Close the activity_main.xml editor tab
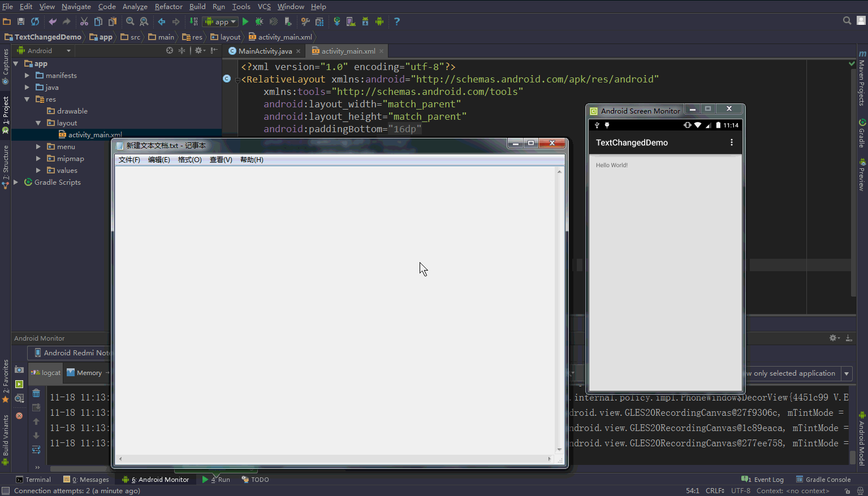Image resolution: width=868 pixels, height=496 pixels. tap(382, 51)
